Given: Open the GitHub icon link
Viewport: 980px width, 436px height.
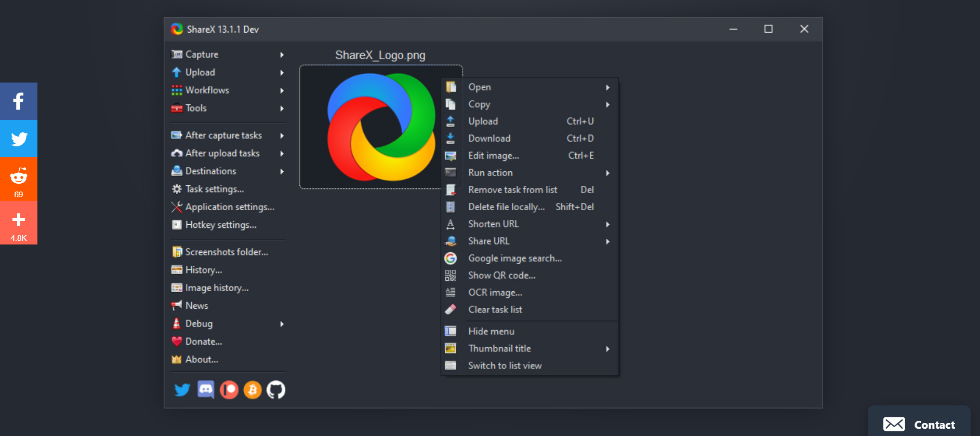Looking at the screenshot, I should pyautogui.click(x=276, y=390).
